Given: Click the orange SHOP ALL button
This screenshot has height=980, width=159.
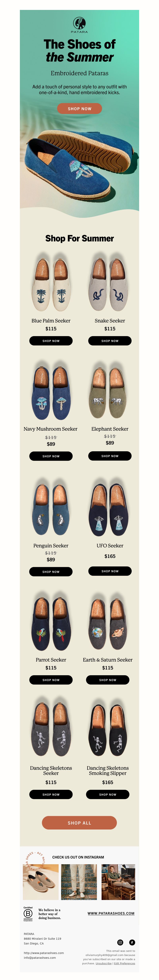Looking at the screenshot, I should pos(79,823).
